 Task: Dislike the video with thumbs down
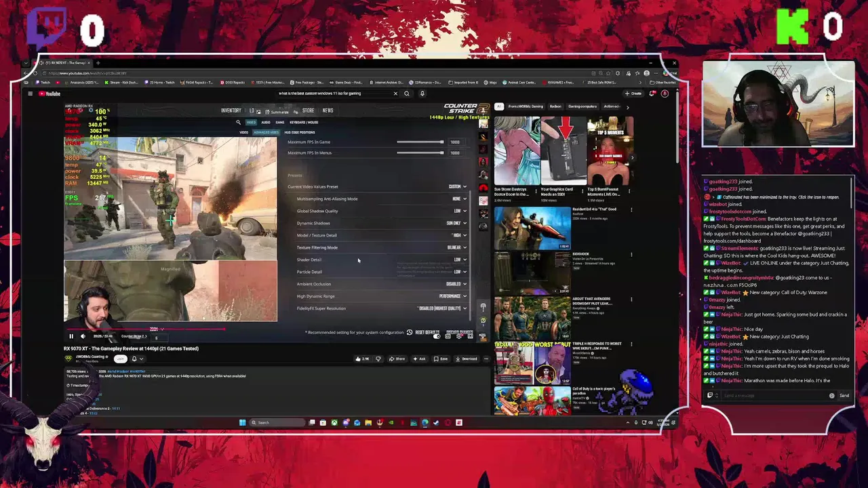pos(378,359)
